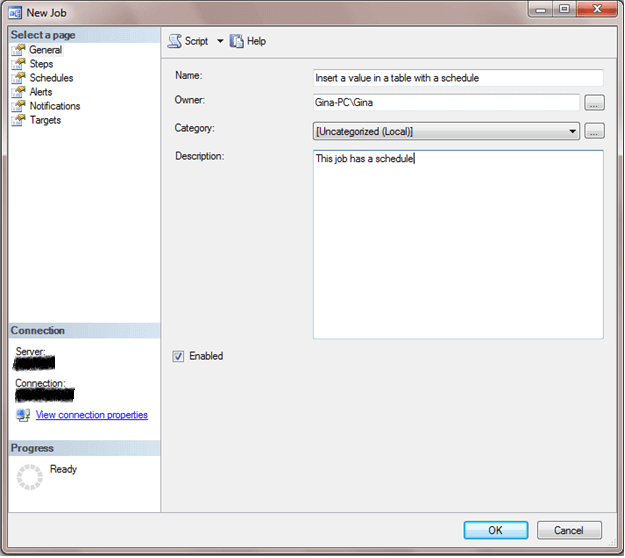This screenshot has width=625, height=558.
Task: Click the Targets page icon
Action: pyautogui.click(x=18, y=120)
